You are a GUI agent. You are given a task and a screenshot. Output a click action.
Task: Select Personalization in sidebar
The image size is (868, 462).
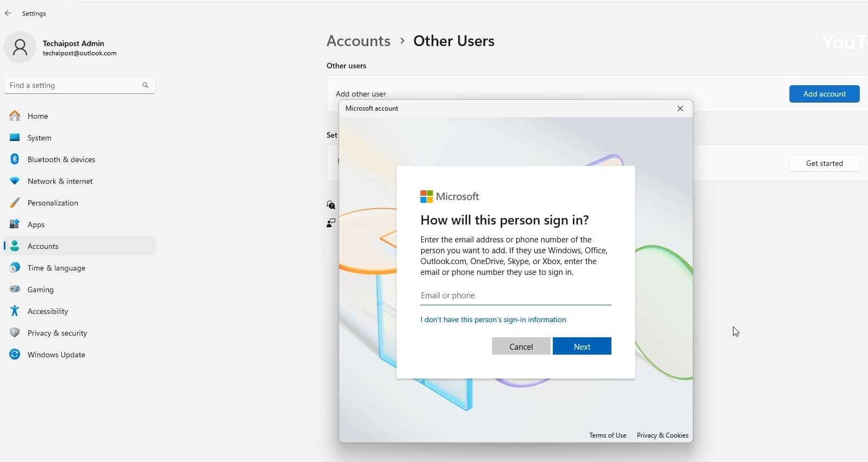[x=80, y=202]
